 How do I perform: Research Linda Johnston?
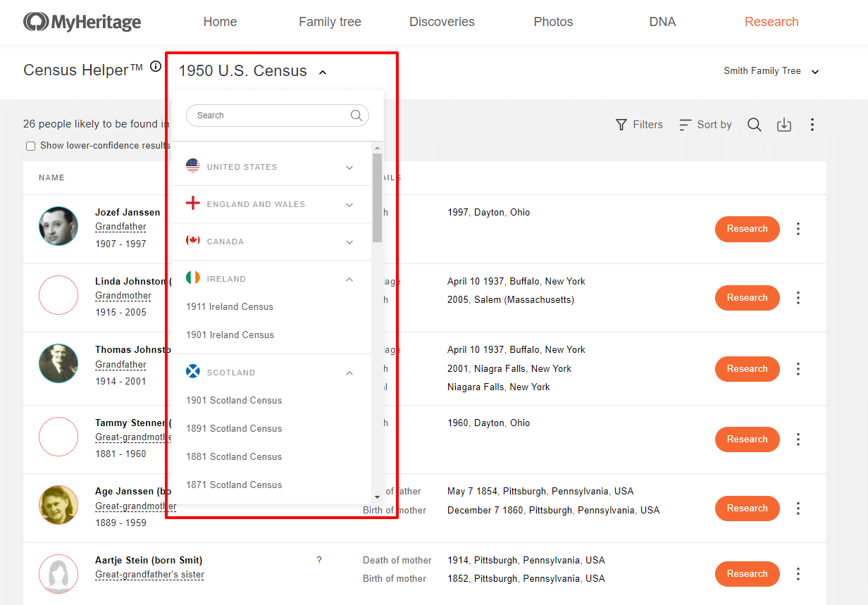pos(748,298)
